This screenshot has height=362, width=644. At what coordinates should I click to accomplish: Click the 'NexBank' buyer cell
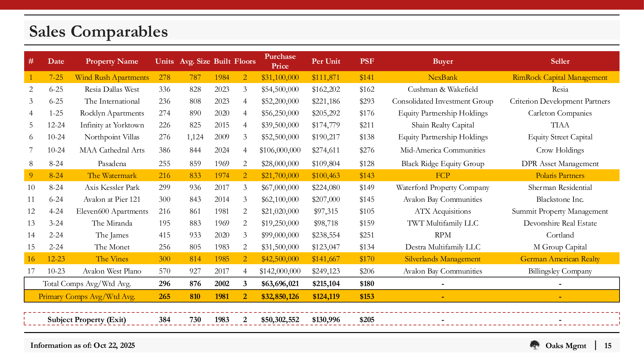[x=443, y=77]
